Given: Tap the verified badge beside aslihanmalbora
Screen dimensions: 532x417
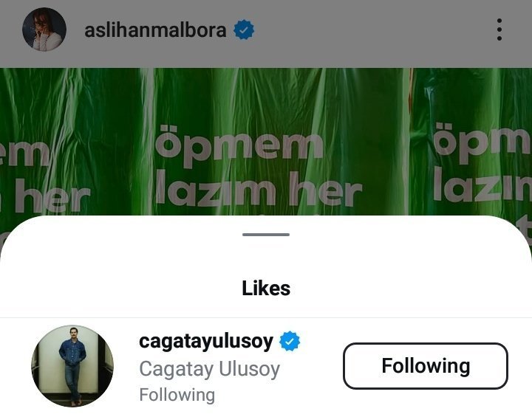Looking at the screenshot, I should pyautogui.click(x=244, y=30).
